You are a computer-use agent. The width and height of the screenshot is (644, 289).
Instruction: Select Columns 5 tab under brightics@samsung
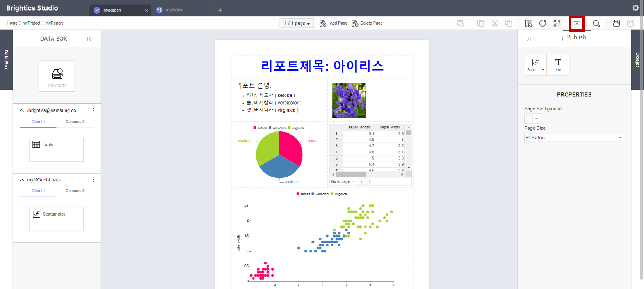[75, 122]
